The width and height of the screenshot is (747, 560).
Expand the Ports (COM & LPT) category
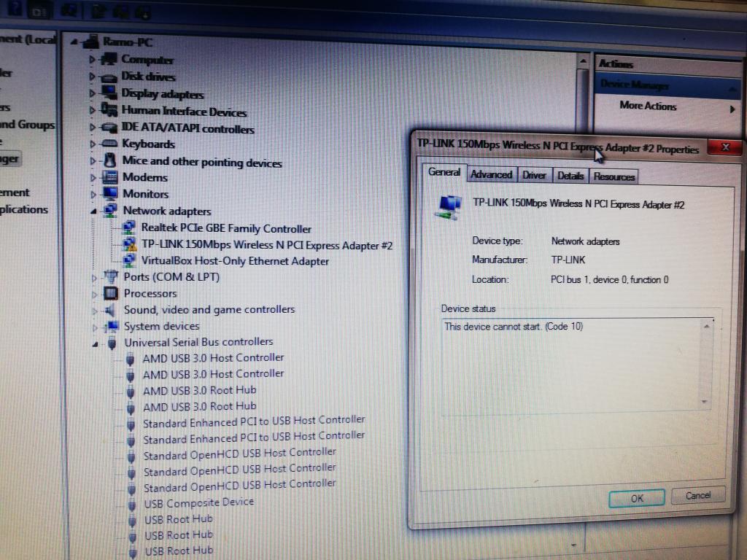[x=93, y=277]
